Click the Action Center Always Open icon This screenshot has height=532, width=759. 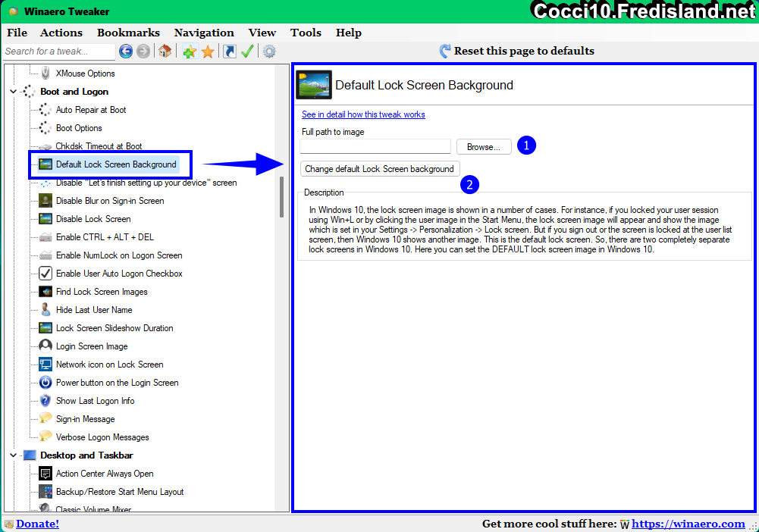[x=45, y=474]
